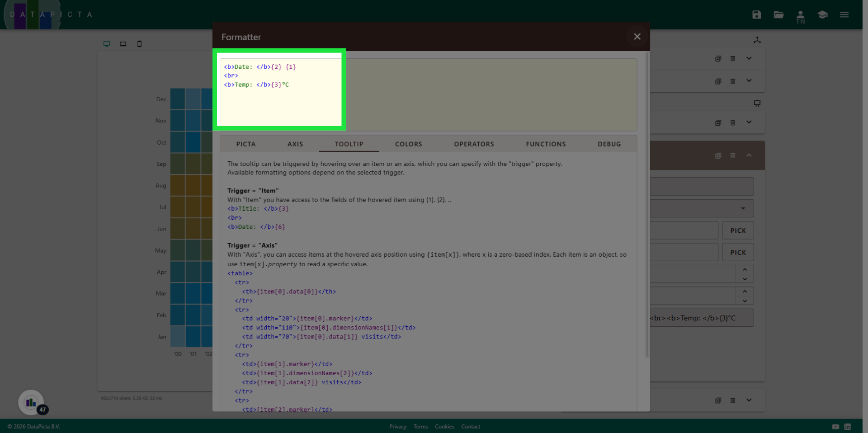Image resolution: width=868 pixels, height=433 pixels.
Task: Open the COLORS tab
Action: point(409,144)
